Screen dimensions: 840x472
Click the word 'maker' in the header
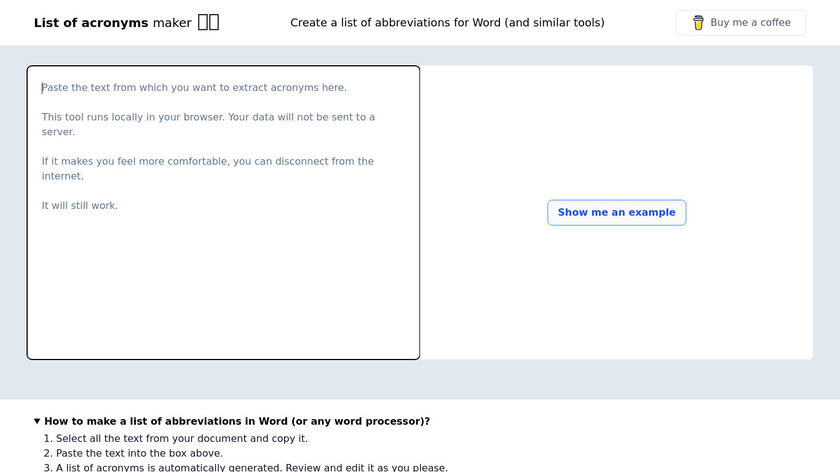coord(172,22)
